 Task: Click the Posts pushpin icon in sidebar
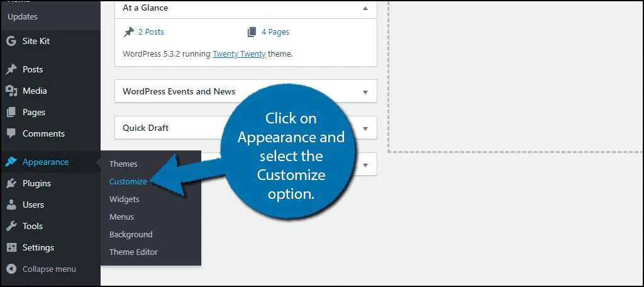(x=11, y=70)
